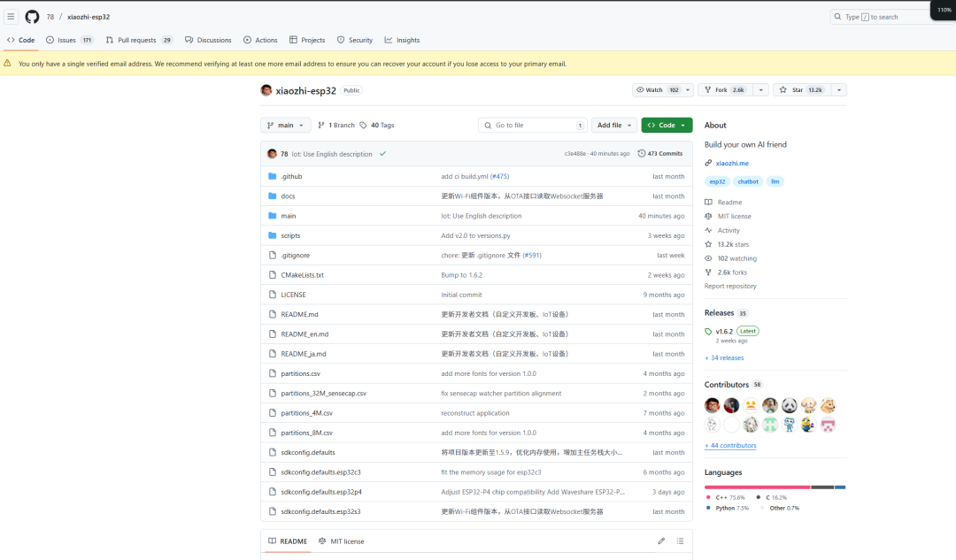Expand the Add file dropdown
Screen dimensions: 956x560
[614, 125]
